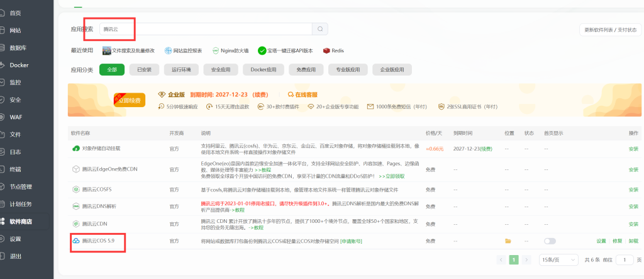Open the 首页 sidebar item

pyautogui.click(x=15, y=13)
